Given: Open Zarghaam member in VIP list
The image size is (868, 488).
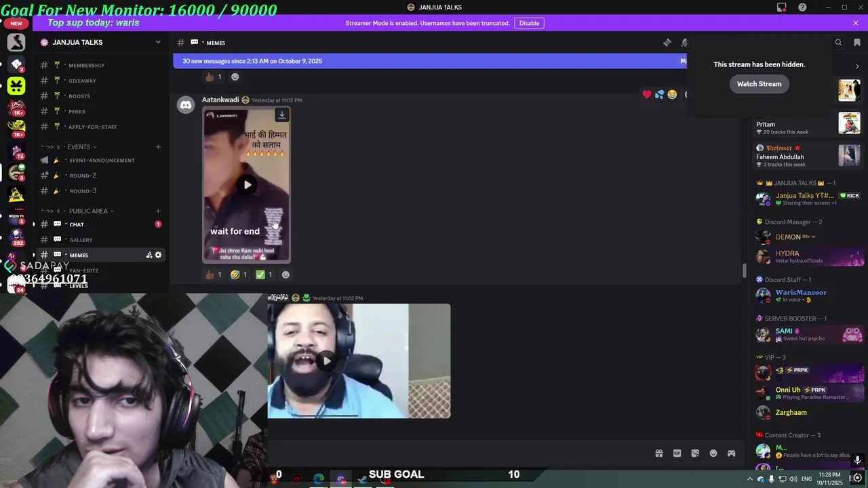Looking at the screenshot, I should tap(809, 412).
